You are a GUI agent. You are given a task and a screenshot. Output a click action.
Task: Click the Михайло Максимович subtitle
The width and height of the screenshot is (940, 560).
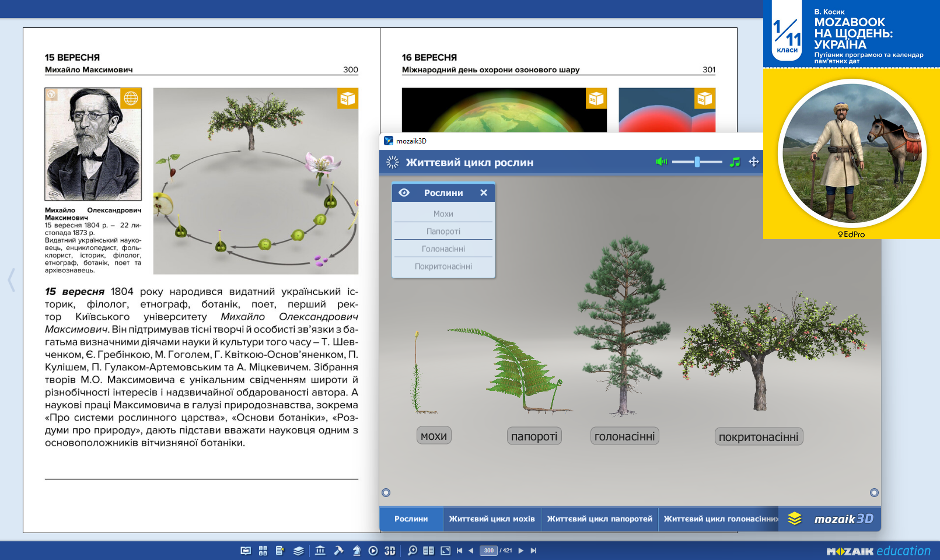tap(89, 69)
